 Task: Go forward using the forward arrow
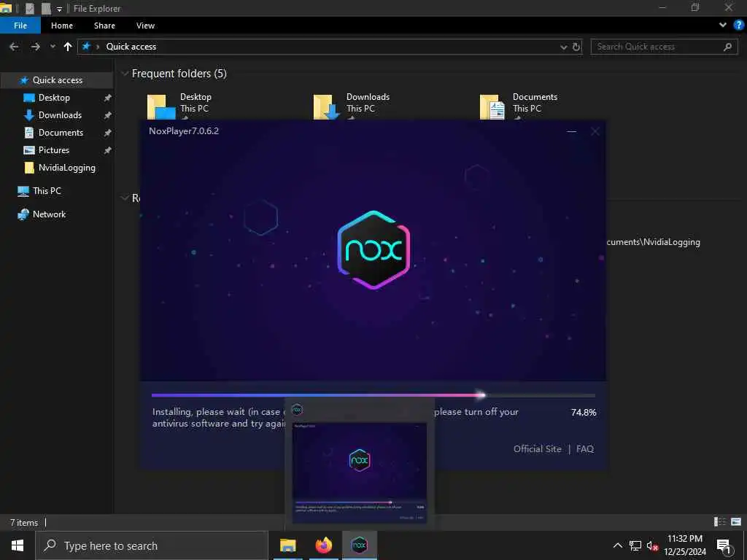(x=35, y=47)
